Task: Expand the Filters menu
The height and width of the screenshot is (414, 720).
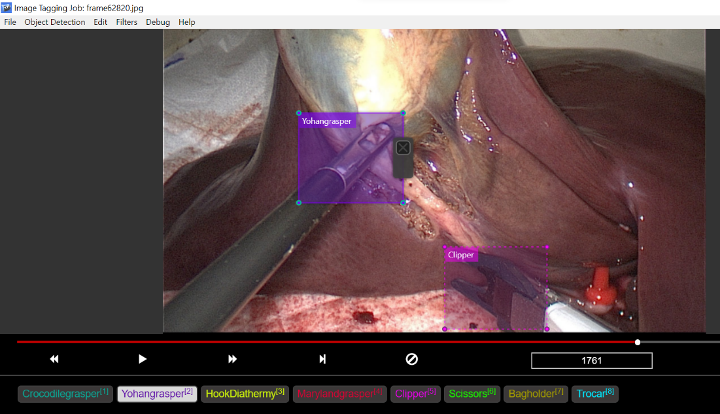Action: [x=127, y=22]
